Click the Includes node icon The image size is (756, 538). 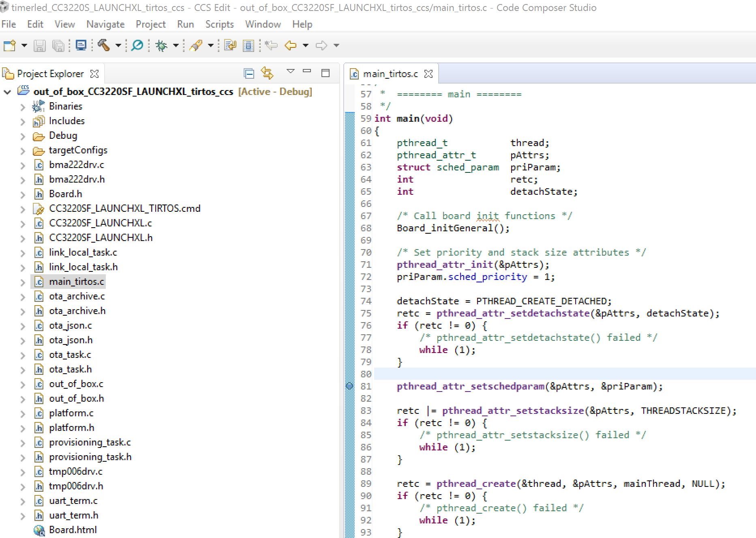pos(39,121)
